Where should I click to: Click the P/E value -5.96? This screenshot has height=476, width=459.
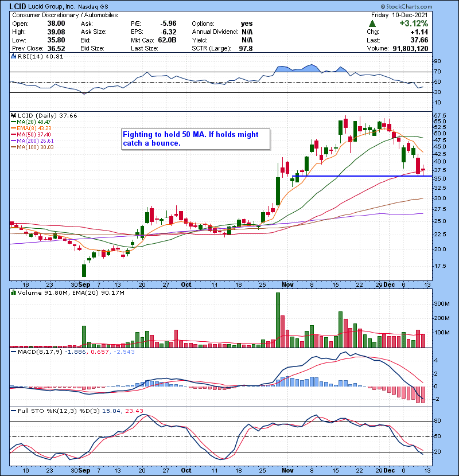pos(168,24)
